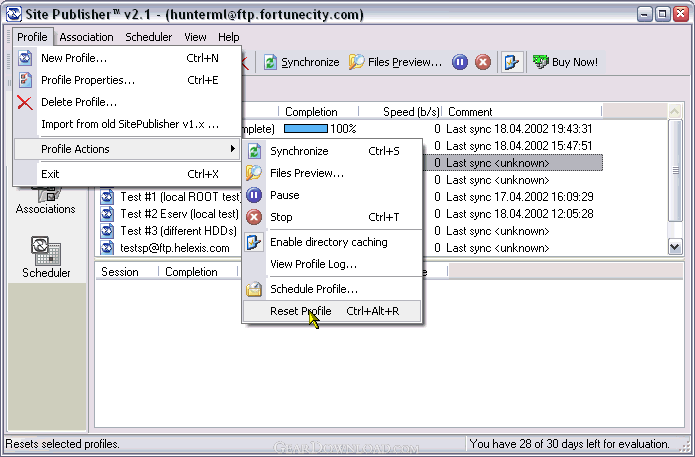This screenshot has height=457, width=695.
Task: Select Delete Profile… menu entry
Action: (128, 102)
